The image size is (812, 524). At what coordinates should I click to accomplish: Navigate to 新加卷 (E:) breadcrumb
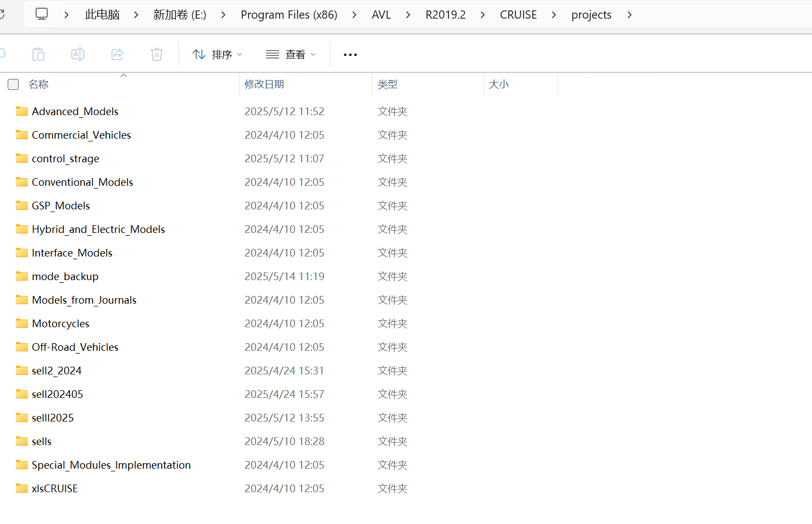(180, 15)
